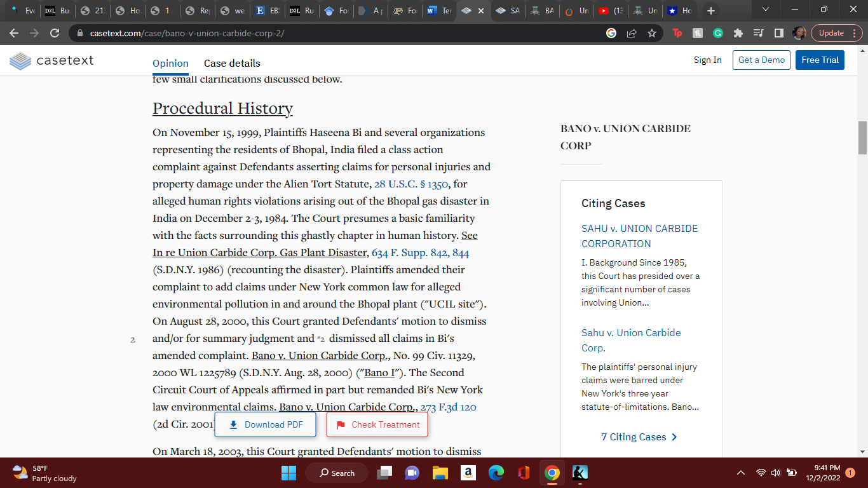Open the tab search dropdown chevron
The height and width of the screenshot is (488, 868).
pos(765,10)
